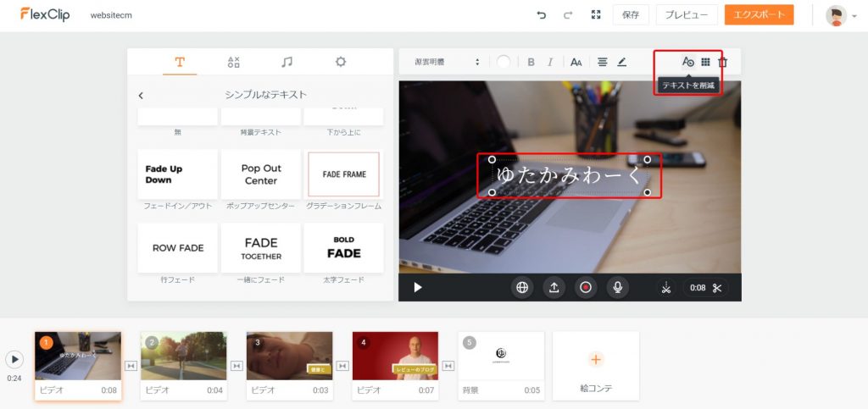Click the split scissors icon beside the duration
The width and height of the screenshot is (868, 409).
[717, 287]
